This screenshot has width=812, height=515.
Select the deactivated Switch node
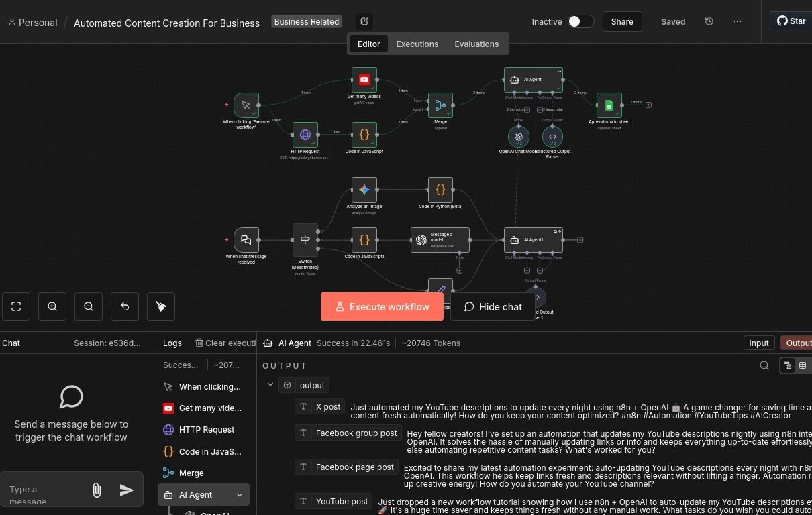[305, 240]
